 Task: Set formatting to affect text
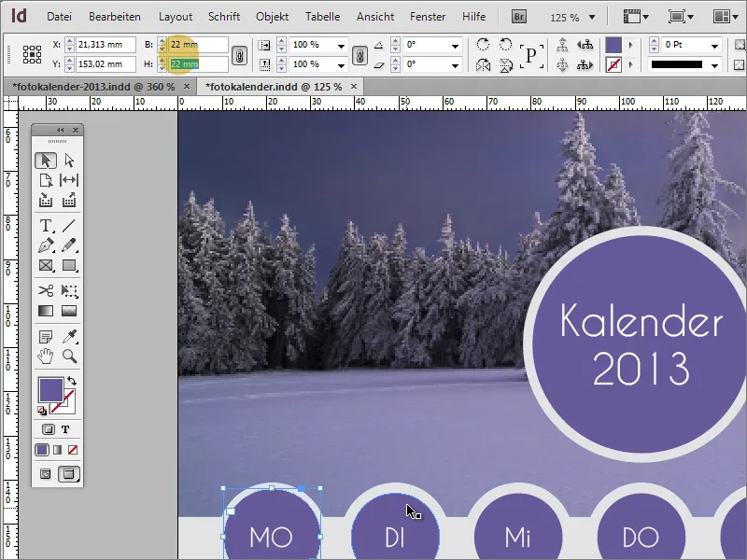pos(65,429)
